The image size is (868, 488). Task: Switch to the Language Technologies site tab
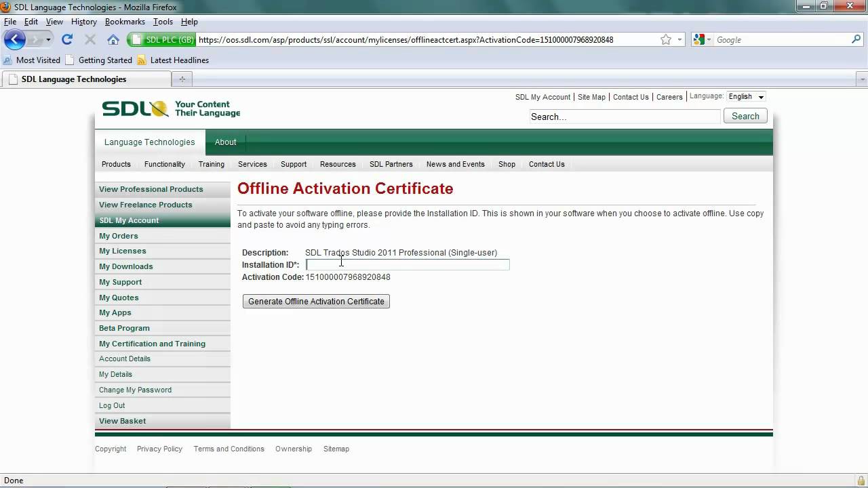pyautogui.click(x=150, y=142)
